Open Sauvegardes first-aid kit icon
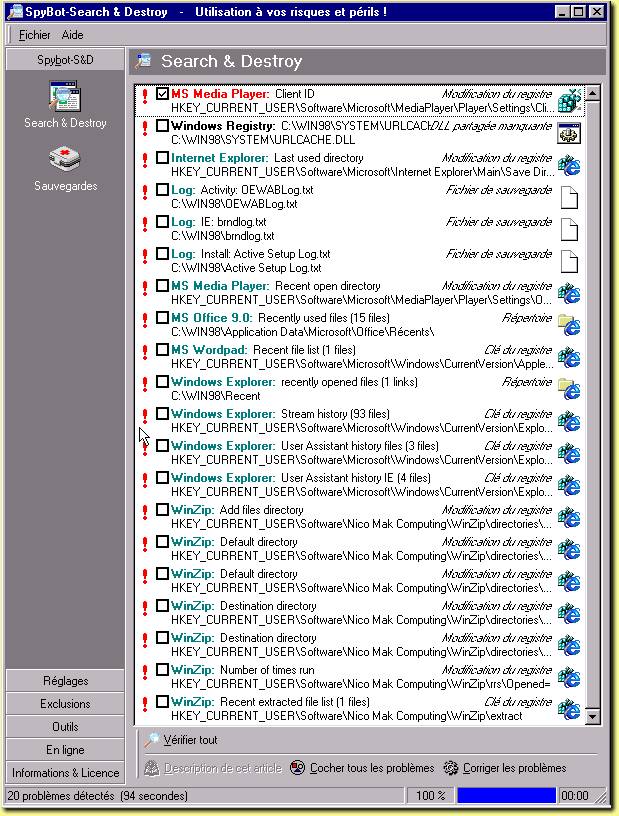The width and height of the screenshot is (619, 816). tap(65, 160)
